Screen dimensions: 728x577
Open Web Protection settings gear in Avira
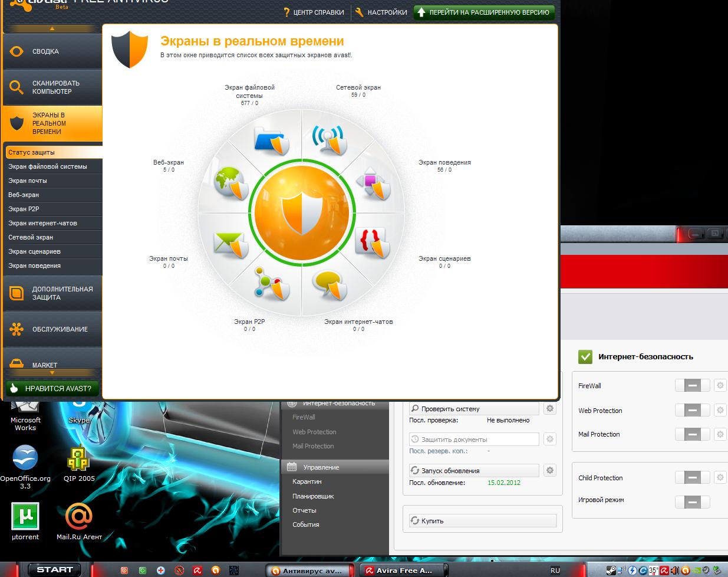720,410
